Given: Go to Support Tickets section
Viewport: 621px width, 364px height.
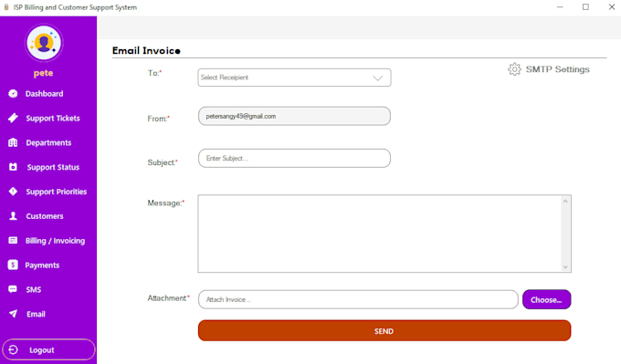Looking at the screenshot, I should (x=53, y=119).
